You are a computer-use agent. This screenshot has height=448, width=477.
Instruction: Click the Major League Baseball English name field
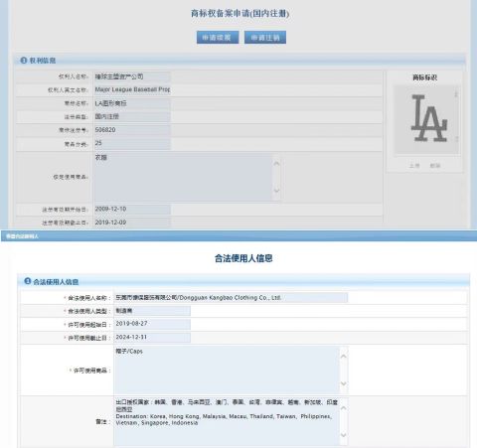click(132, 89)
